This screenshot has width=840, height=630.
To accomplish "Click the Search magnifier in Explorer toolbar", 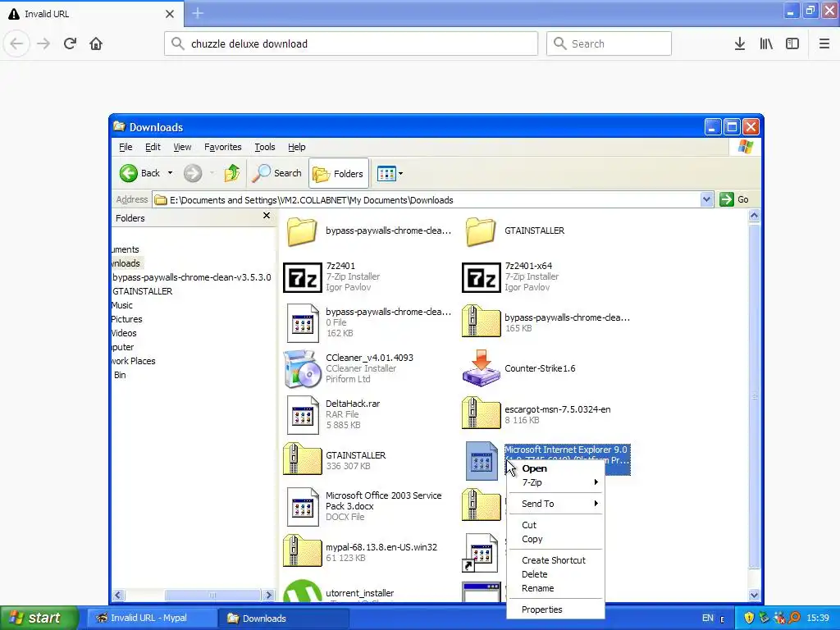I will pos(261,173).
